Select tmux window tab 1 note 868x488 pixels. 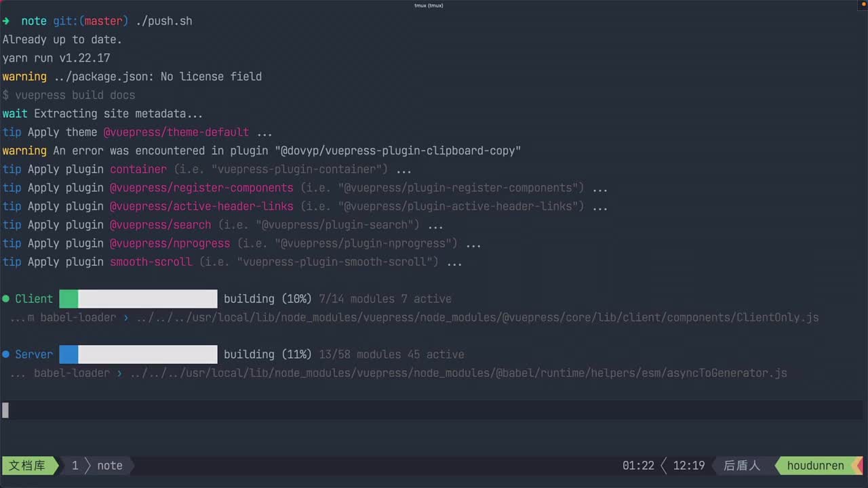98,466
